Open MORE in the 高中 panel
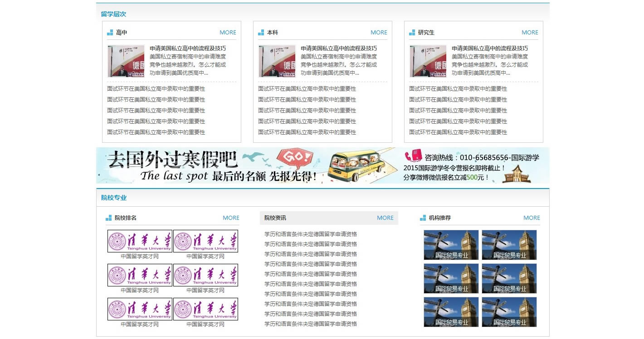This screenshot has width=644, height=339. pos(228,32)
